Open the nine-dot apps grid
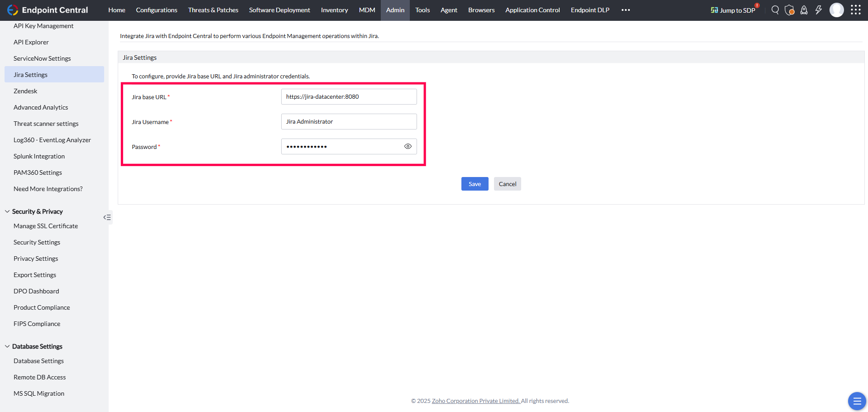The image size is (868, 412). pyautogui.click(x=856, y=10)
